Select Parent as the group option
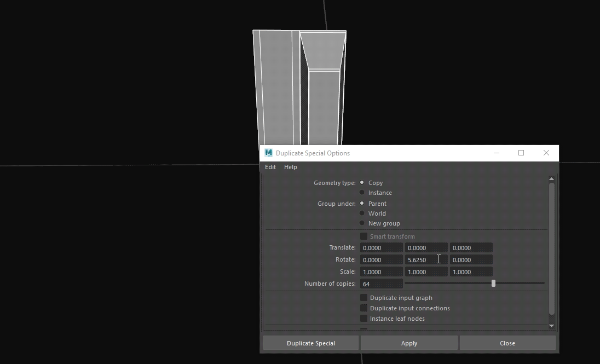600x364 pixels. tap(362, 203)
